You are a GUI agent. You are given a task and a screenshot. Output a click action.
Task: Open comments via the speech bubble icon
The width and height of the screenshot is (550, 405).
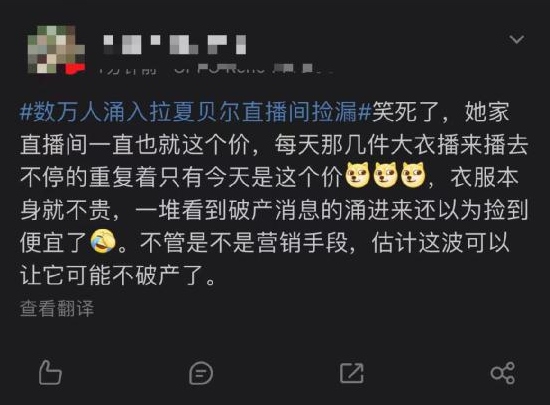point(201,373)
